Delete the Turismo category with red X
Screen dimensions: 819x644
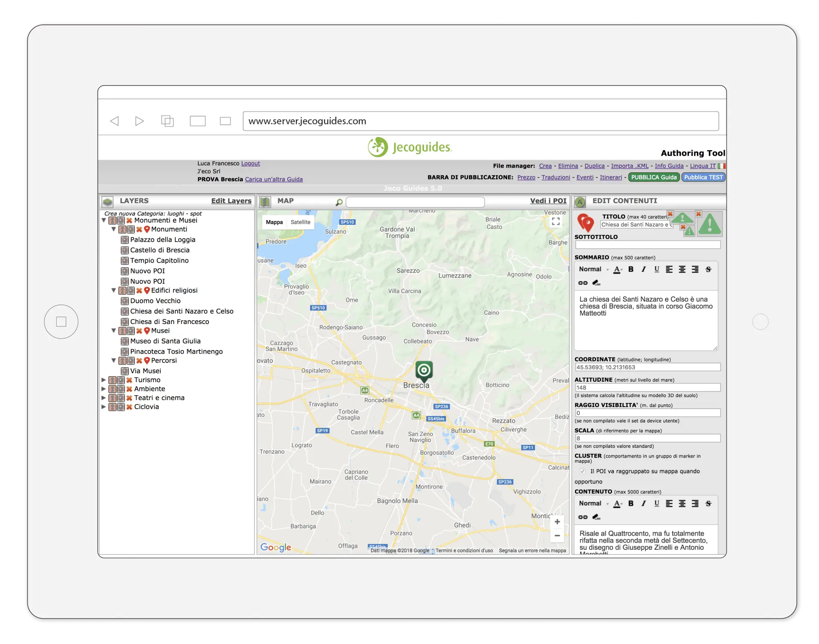click(x=129, y=380)
